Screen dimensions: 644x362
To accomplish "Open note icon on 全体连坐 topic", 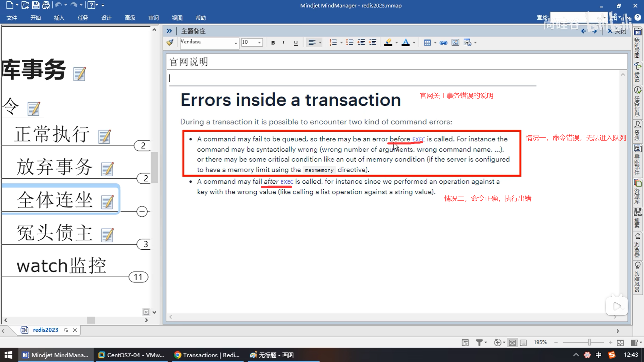I will click(107, 202).
